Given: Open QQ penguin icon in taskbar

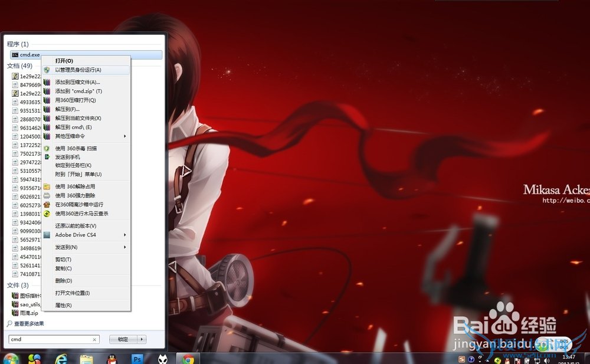Looking at the screenshot, I should pyautogui.click(x=112, y=358).
